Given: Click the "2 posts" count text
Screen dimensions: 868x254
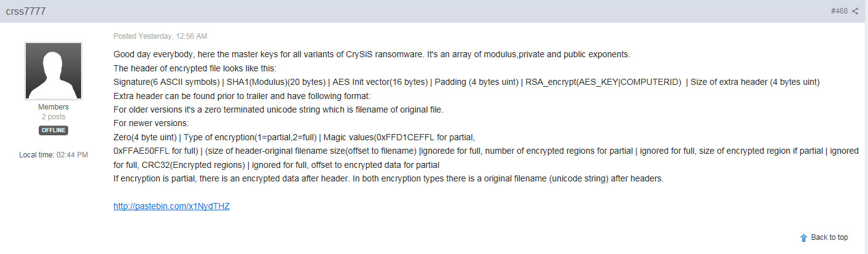Looking at the screenshot, I should pyautogui.click(x=53, y=117).
